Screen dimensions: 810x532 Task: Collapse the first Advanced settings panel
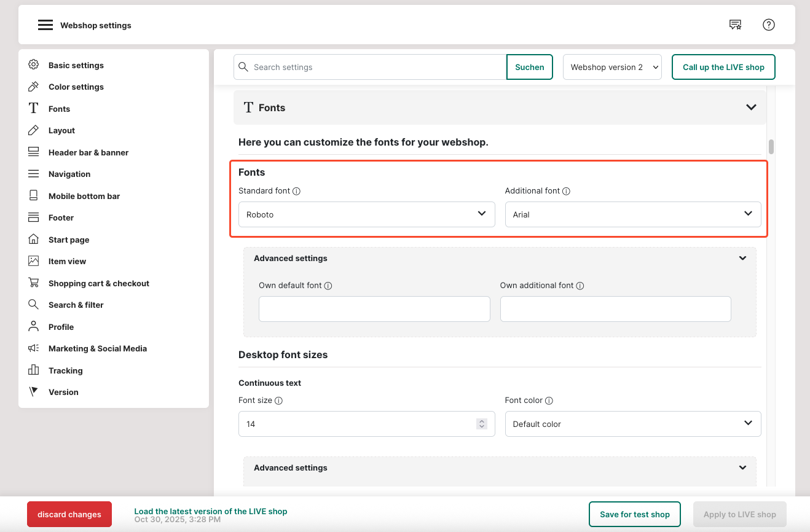[742, 259]
